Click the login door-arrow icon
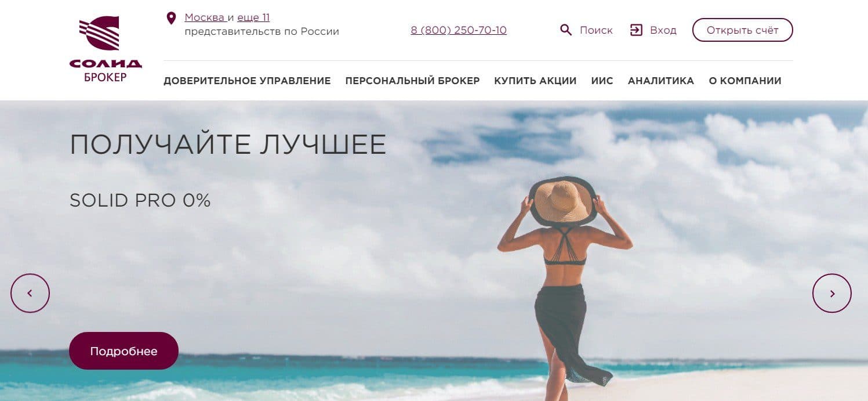The width and height of the screenshot is (868, 401). 636,30
